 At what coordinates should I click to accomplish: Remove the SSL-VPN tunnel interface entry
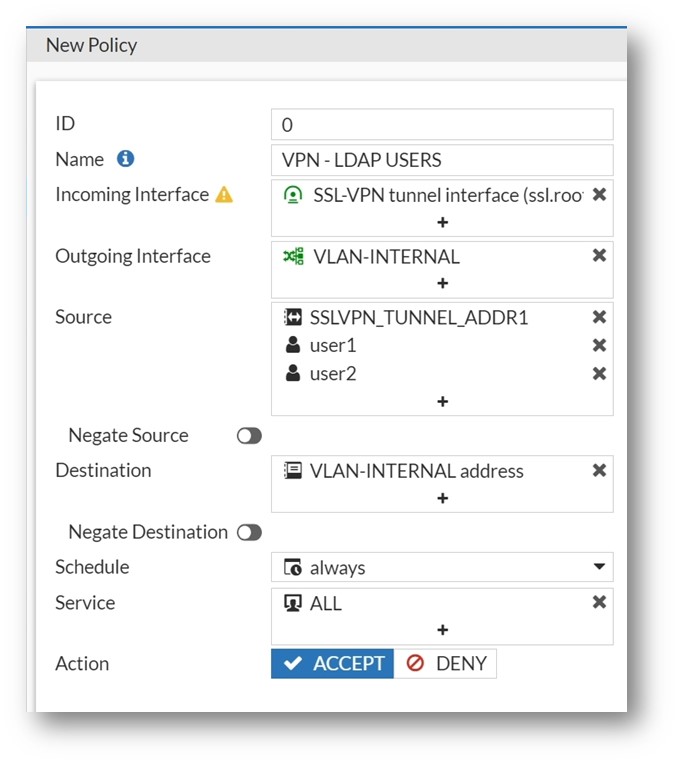(599, 194)
